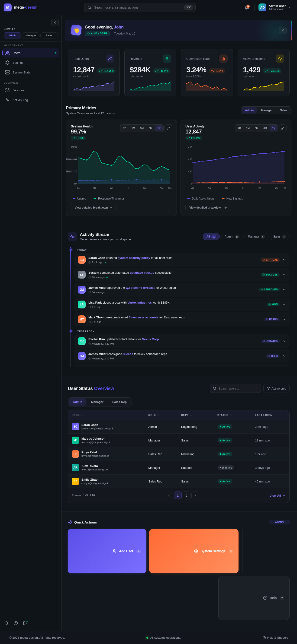Click Sarah Chen's SC avatar in activity stream

coord(82,260)
